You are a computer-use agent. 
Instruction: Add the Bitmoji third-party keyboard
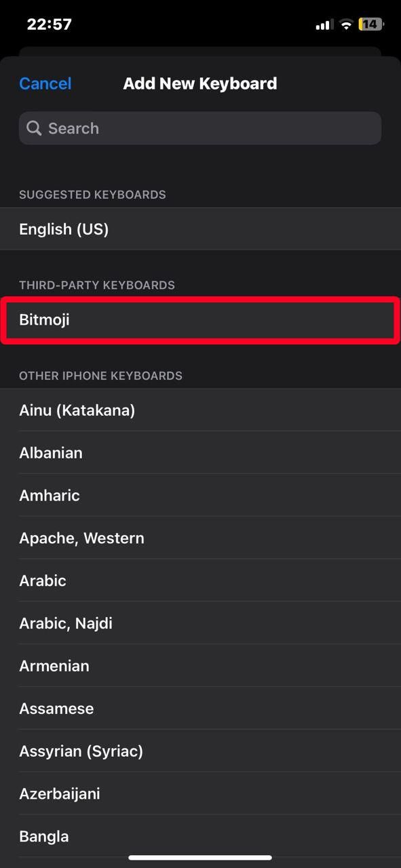click(x=200, y=319)
